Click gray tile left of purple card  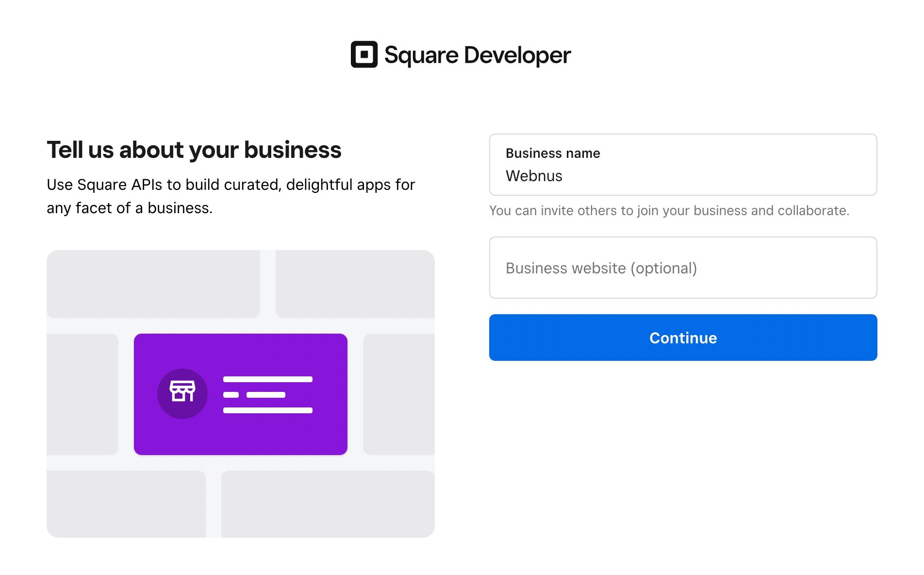82,394
